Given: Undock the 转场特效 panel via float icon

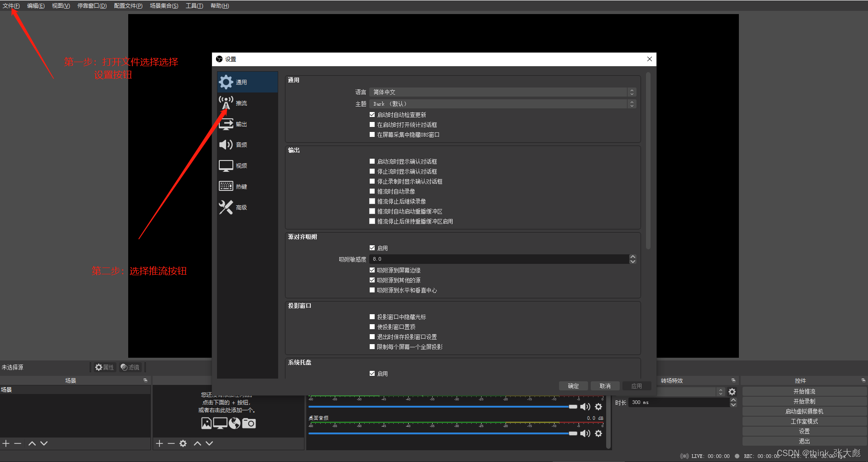Looking at the screenshot, I should (733, 380).
